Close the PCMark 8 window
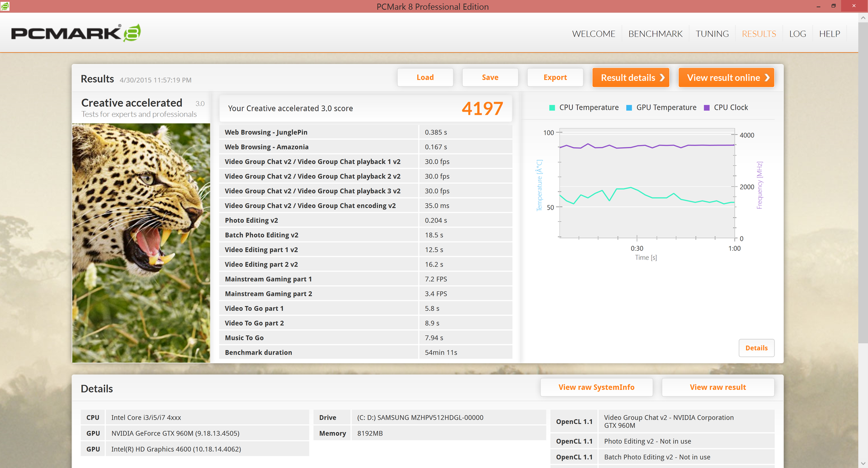The height and width of the screenshot is (468, 868). (854, 6)
